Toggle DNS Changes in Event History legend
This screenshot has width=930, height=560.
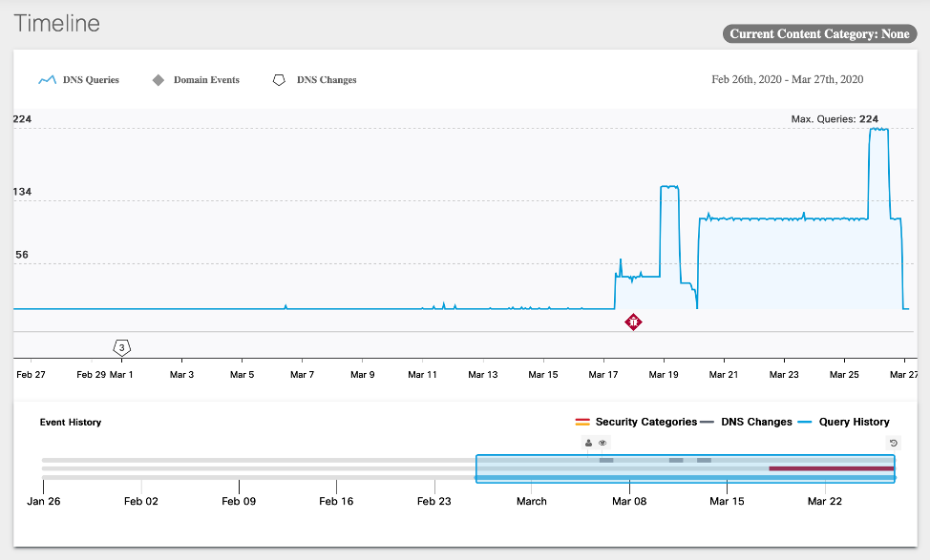pyautogui.click(x=748, y=422)
